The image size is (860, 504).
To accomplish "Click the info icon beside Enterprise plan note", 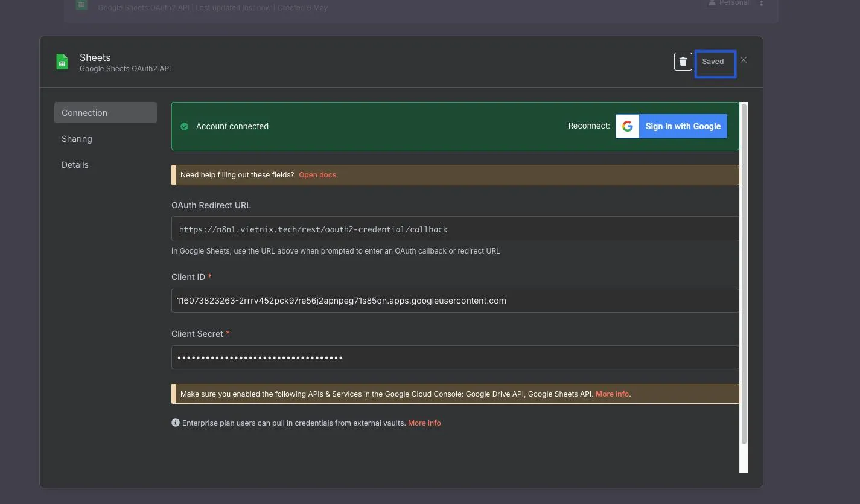I will coord(176,423).
